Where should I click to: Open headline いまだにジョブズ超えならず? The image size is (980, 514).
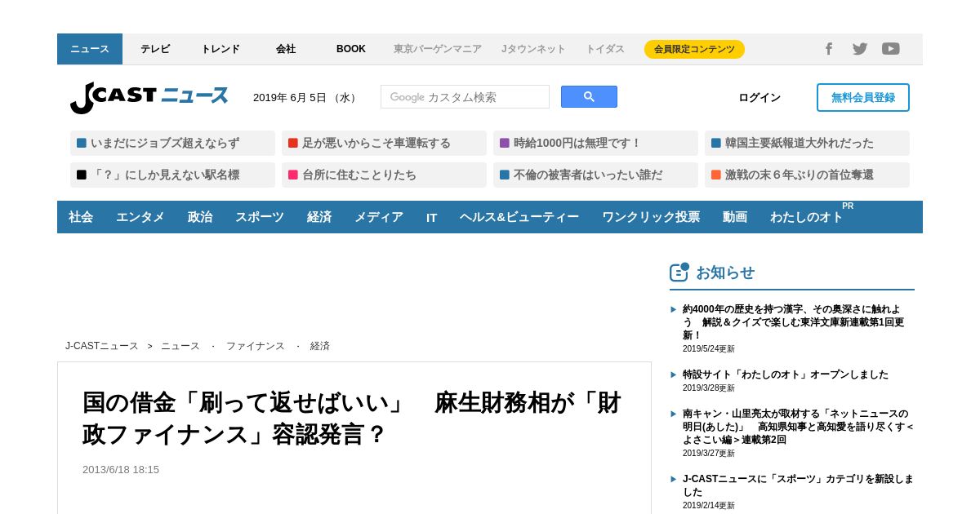pos(172,143)
